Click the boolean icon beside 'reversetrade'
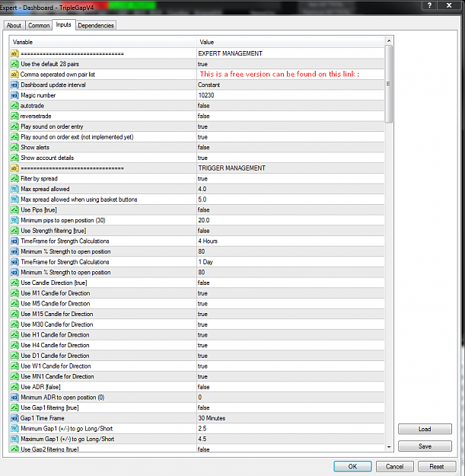465x476 pixels. coord(14,116)
